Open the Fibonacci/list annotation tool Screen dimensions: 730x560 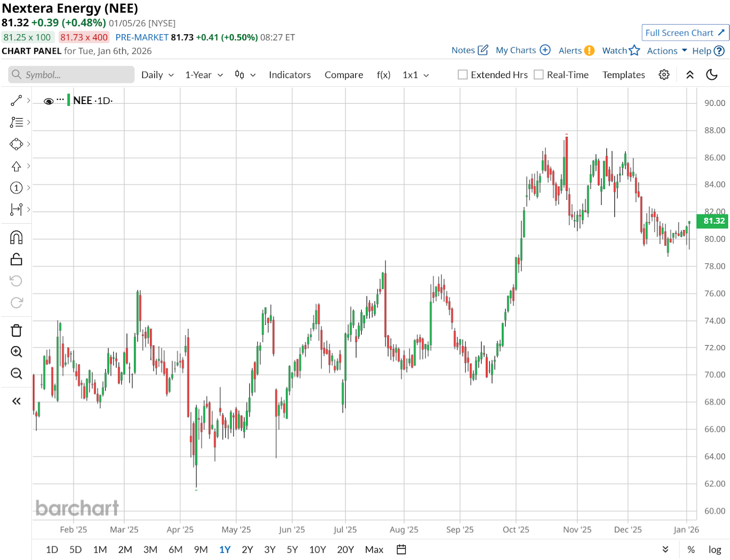(x=16, y=122)
